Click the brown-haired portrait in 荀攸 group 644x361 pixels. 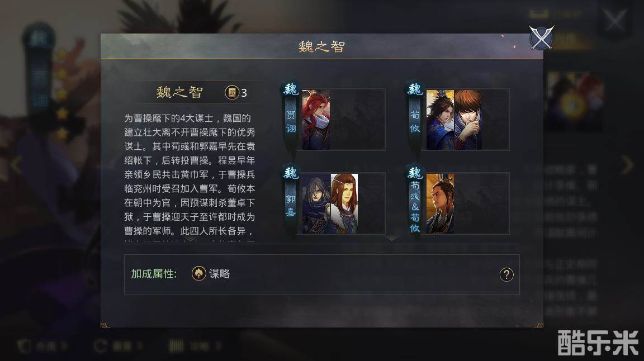click(x=468, y=120)
